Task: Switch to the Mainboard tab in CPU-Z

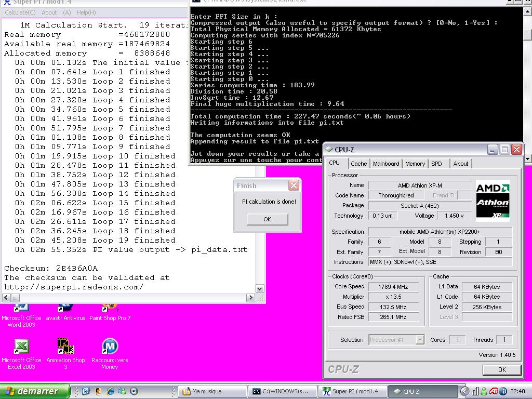Action: 386,164
